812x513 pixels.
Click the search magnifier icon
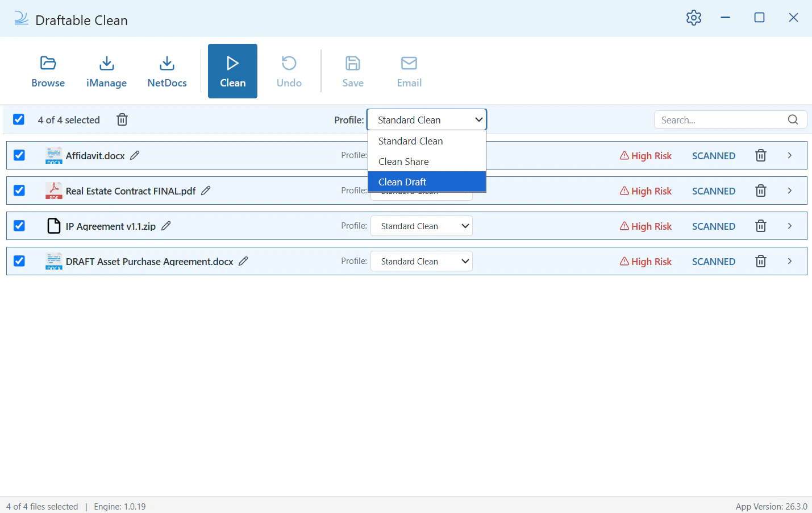(793, 119)
